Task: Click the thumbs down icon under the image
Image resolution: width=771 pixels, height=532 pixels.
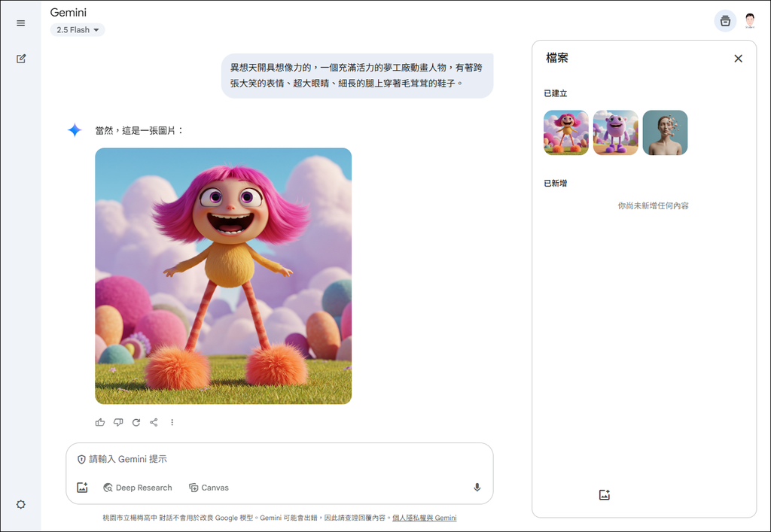Action: coord(118,422)
